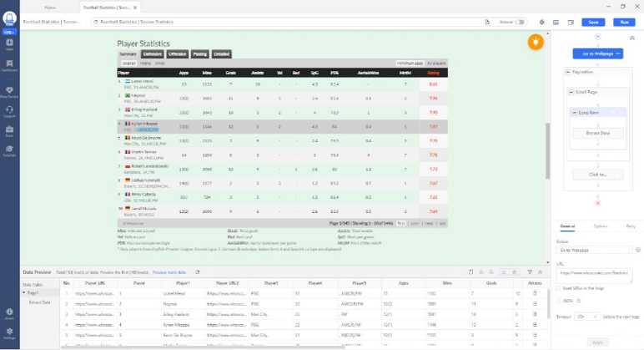Select the Detailed tab on the webpage
The image size is (644, 350).
point(221,54)
